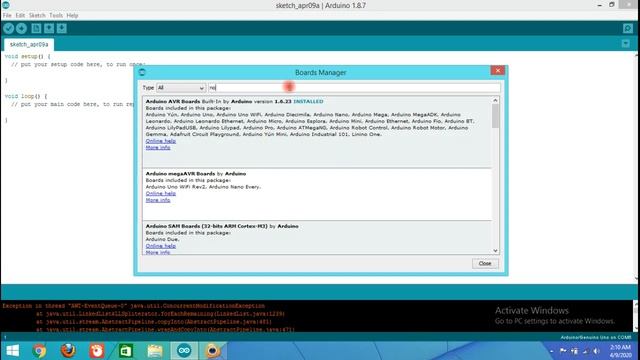Open the red clock app in taskbar
Screen dimensions: 640x360
[x=97, y=351]
